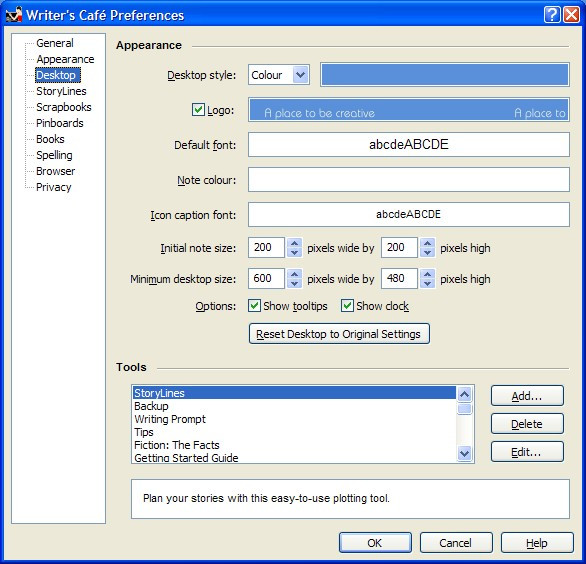Click the Add... button for tools
586x564 pixels.
527,396
